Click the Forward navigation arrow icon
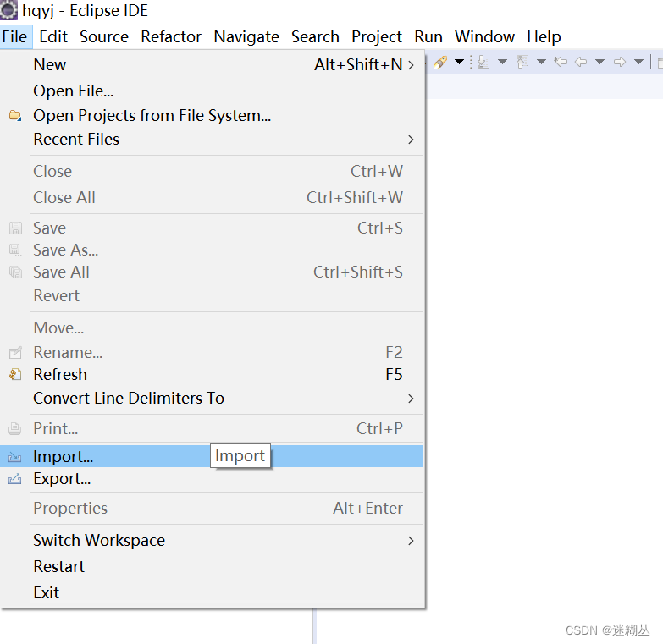Screen dimensions: 663x644 (620, 62)
